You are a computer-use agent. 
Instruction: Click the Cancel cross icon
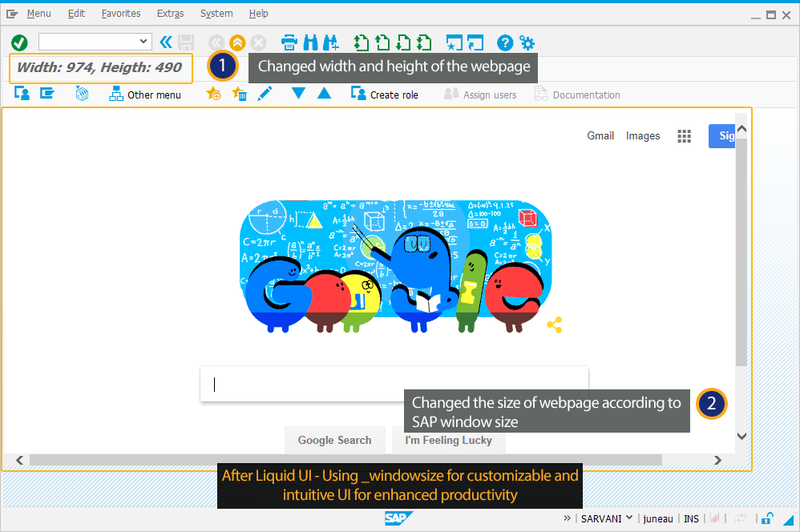258,42
